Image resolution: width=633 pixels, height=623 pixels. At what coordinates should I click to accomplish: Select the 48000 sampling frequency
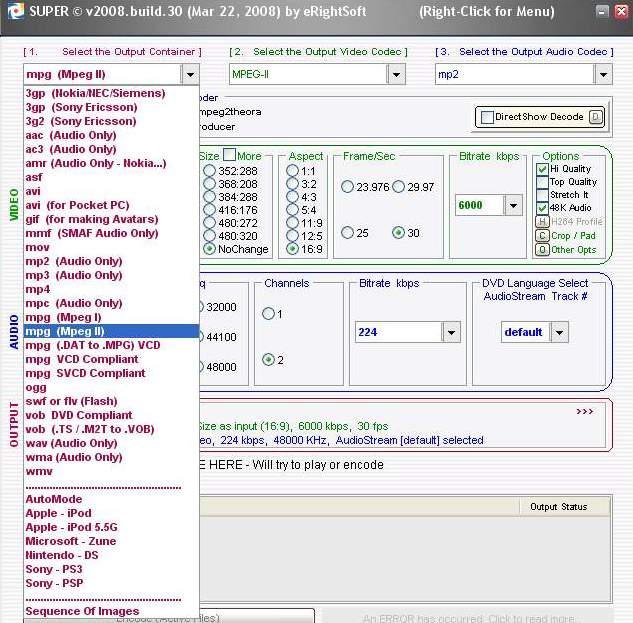click(220, 367)
